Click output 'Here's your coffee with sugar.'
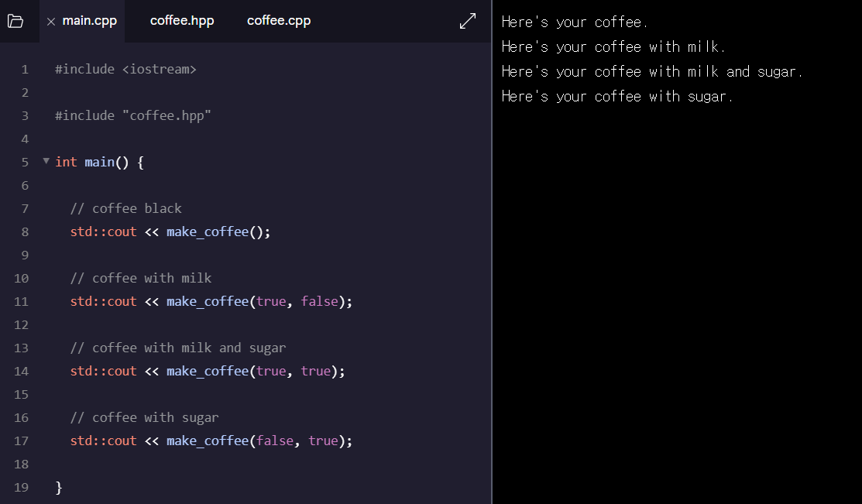Screen dimensions: 862x504 tap(617, 96)
